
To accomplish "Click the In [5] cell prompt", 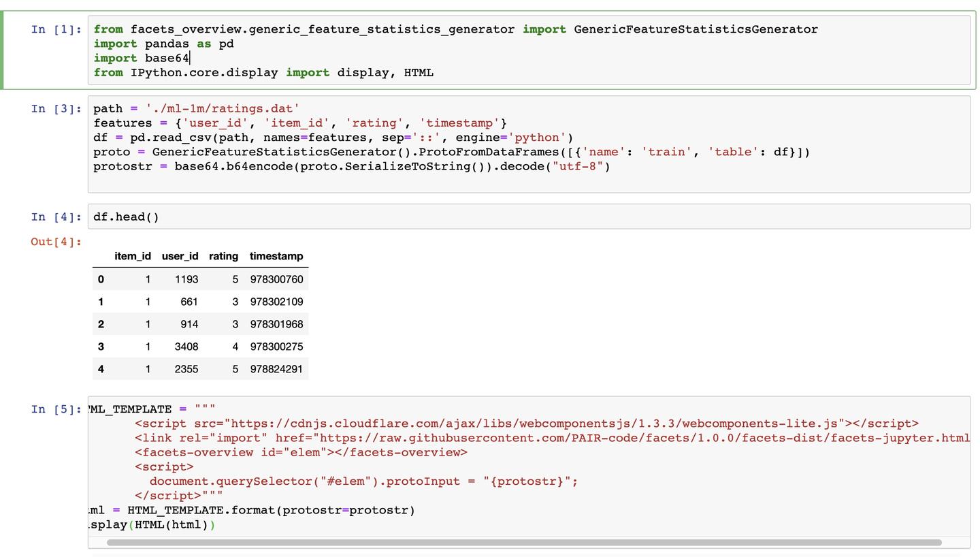I will 56,409.
